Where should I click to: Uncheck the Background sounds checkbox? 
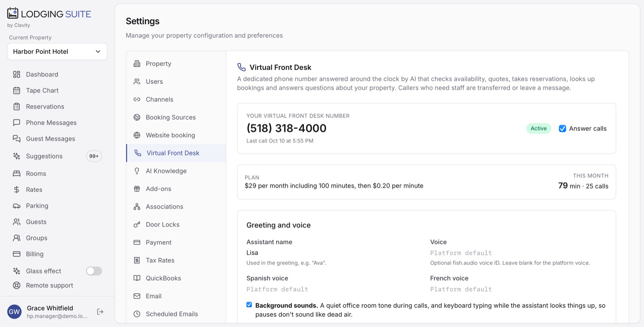(x=249, y=305)
